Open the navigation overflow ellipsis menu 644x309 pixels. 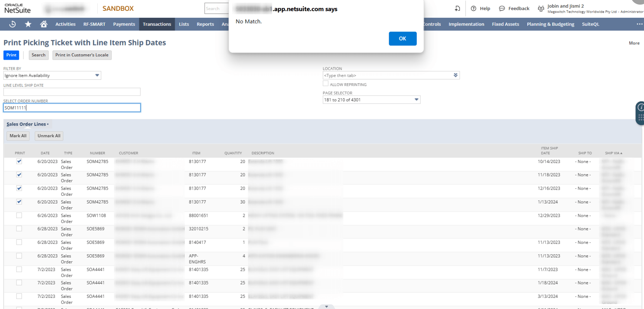tap(639, 24)
